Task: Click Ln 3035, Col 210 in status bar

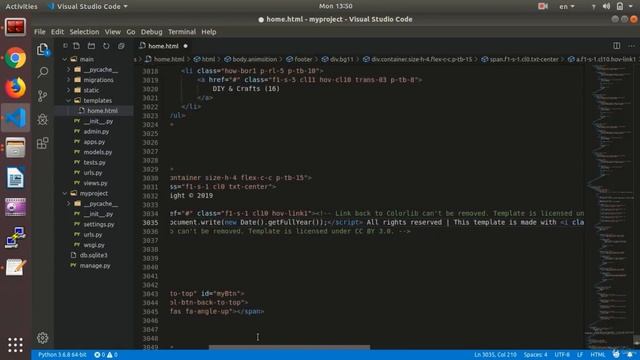Action: point(495,355)
